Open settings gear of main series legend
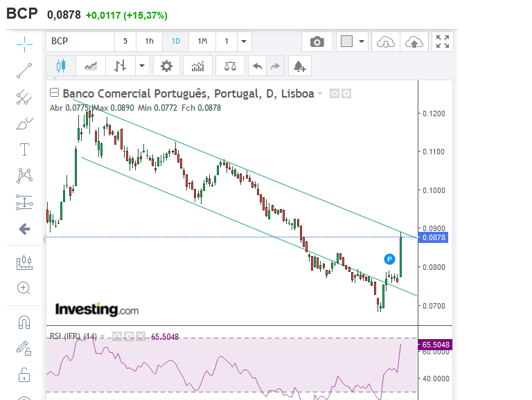 click(346, 93)
